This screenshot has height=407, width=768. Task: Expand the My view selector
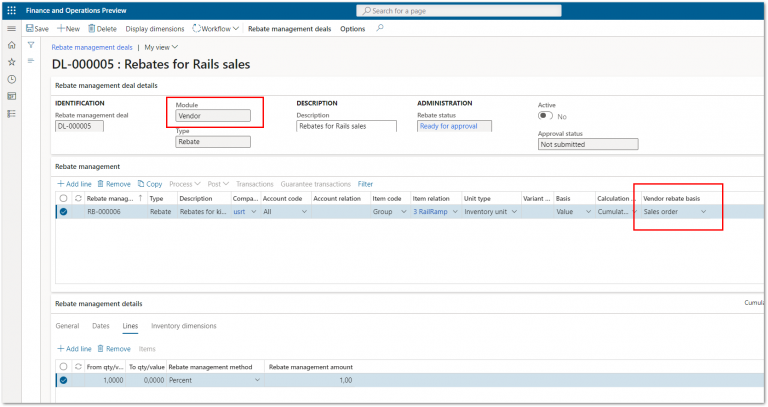click(x=161, y=48)
